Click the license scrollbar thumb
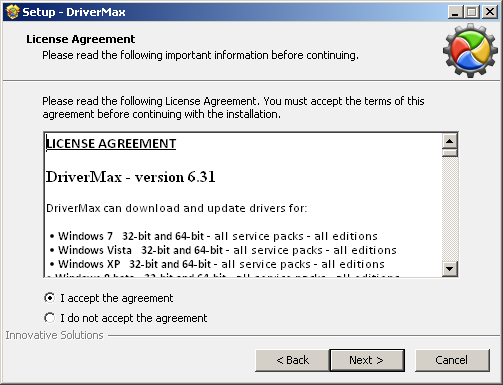Viewport: 503px width, 385px height. [450, 153]
